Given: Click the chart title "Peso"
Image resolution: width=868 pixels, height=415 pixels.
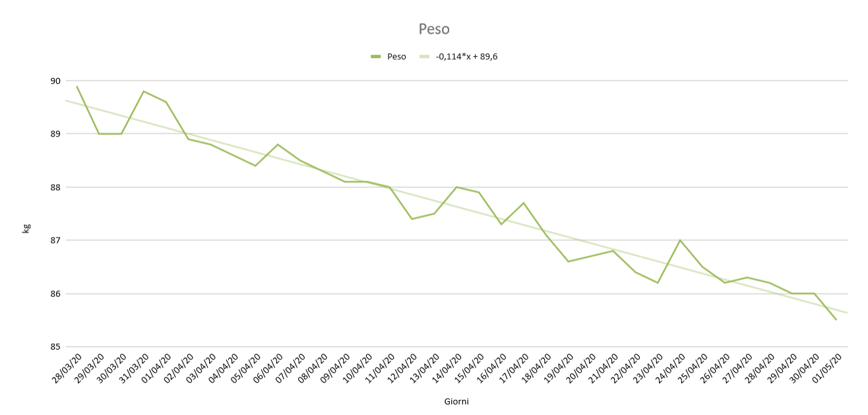Looking at the screenshot, I should click(x=434, y=29).
